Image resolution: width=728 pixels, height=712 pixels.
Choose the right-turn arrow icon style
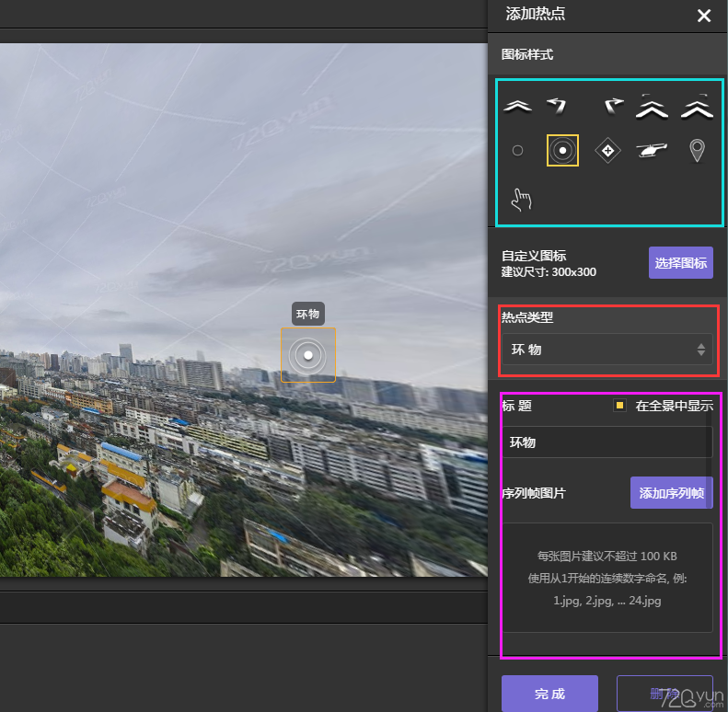coord(612,107)
